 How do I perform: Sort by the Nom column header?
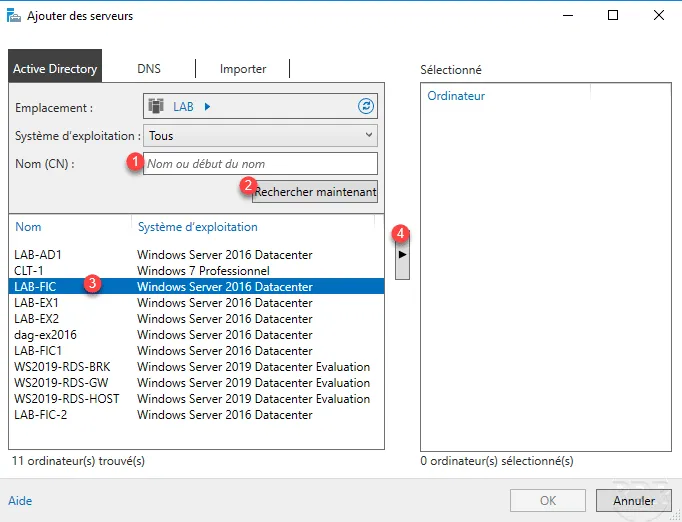[x=29, y=227]
